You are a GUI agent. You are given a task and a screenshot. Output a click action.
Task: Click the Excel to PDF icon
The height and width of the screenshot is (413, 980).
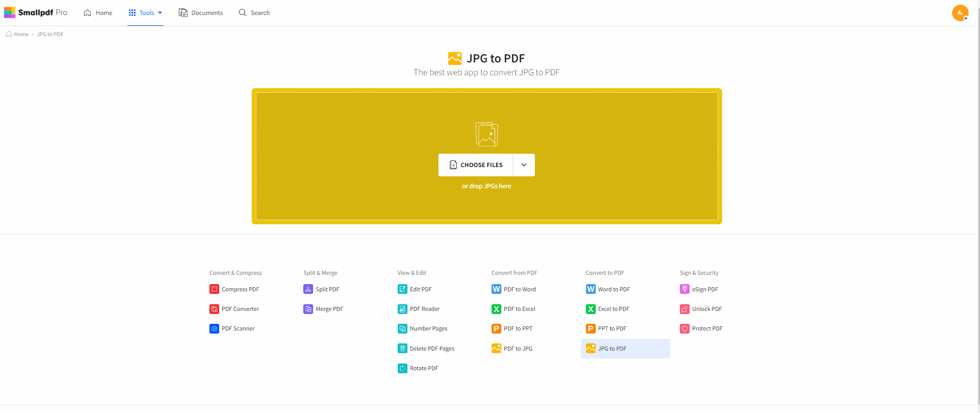pos(591,309)
